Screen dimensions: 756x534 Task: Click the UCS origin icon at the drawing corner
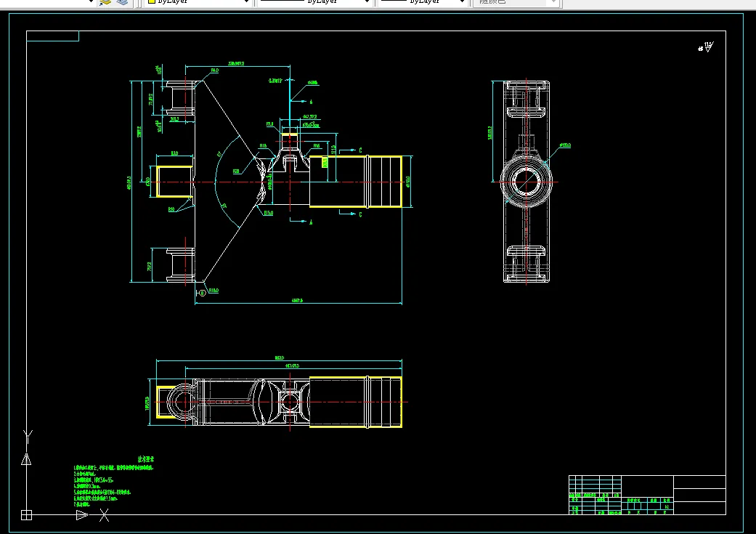[27, 515]
